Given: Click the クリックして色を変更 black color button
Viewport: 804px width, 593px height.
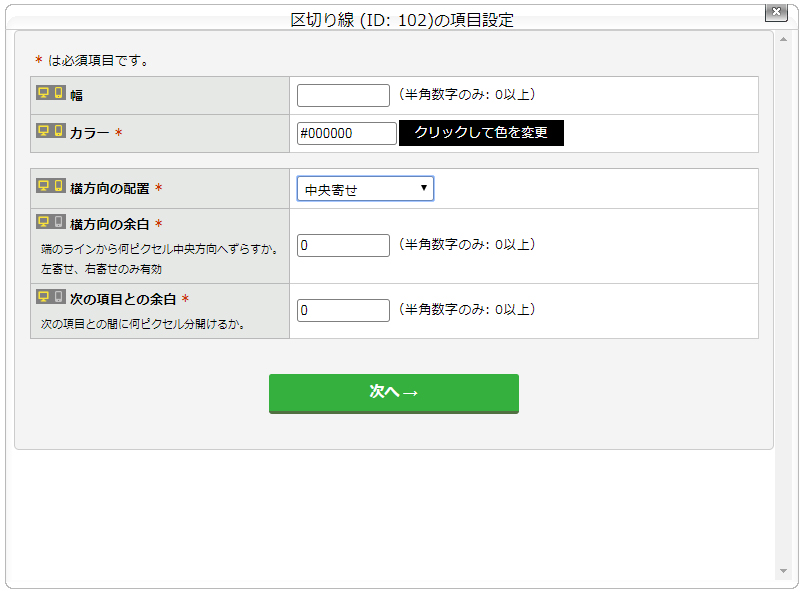Looking at the screenshot, I should coord(481,133).
